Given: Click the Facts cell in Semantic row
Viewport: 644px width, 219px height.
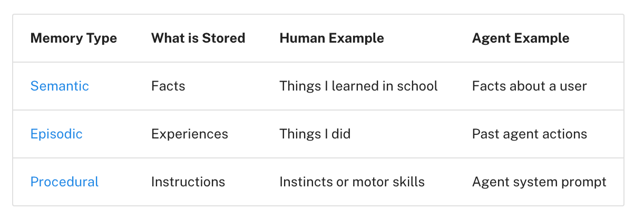Looking at the screenshot, I should tap(168, 86).
